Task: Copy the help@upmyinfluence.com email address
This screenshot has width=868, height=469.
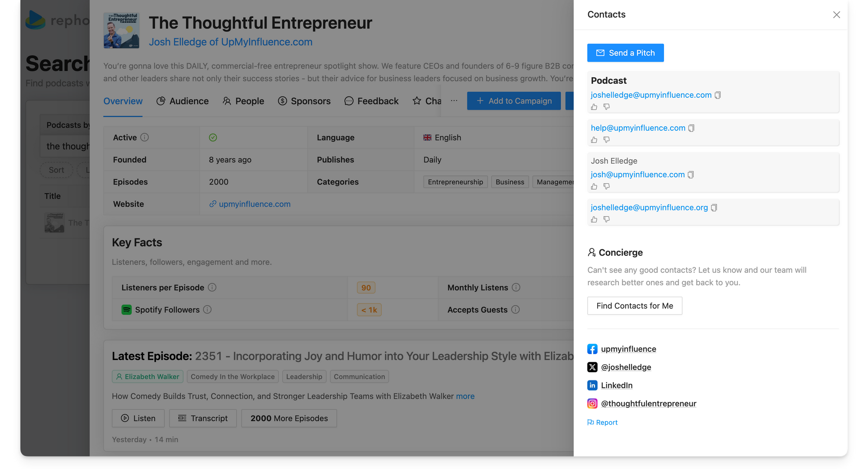Action: point(691,128)
